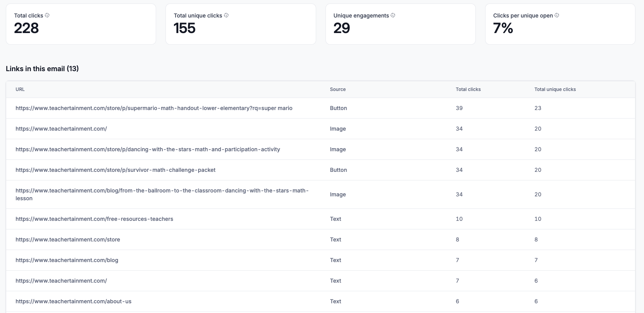Screen dimensions: 644x313
Task: Click total clicks value 8 in store row
Action: [x=457, y=240]
